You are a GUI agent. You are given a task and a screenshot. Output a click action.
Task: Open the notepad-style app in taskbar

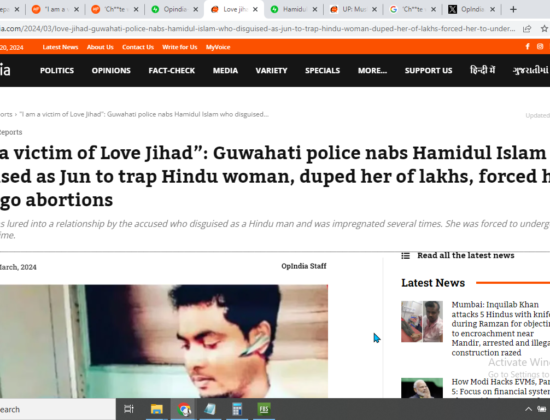210,409
